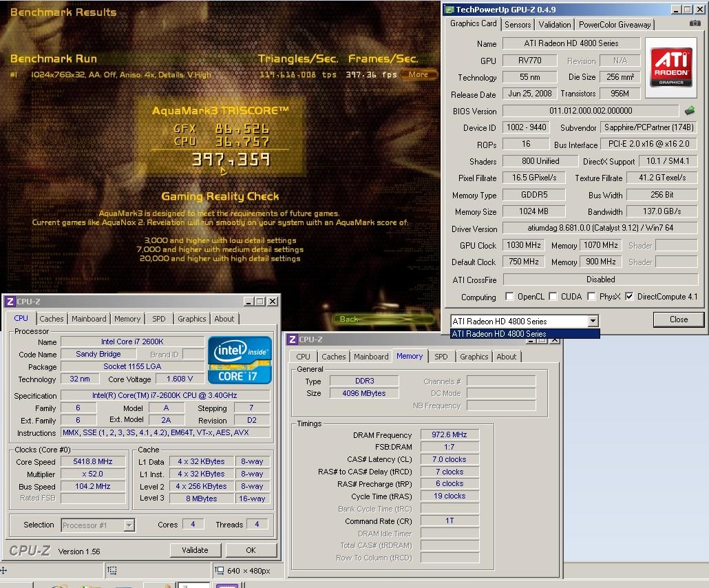Click the Z icon of the Memory CPU-Z window
Screen dimensions: 709x588
click(x=293, y=339)
